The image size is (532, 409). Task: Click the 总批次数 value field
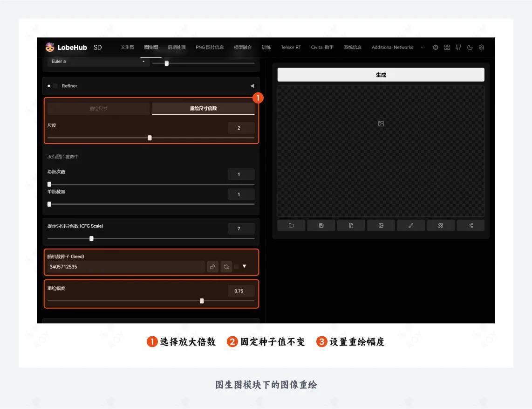(241, 174)
